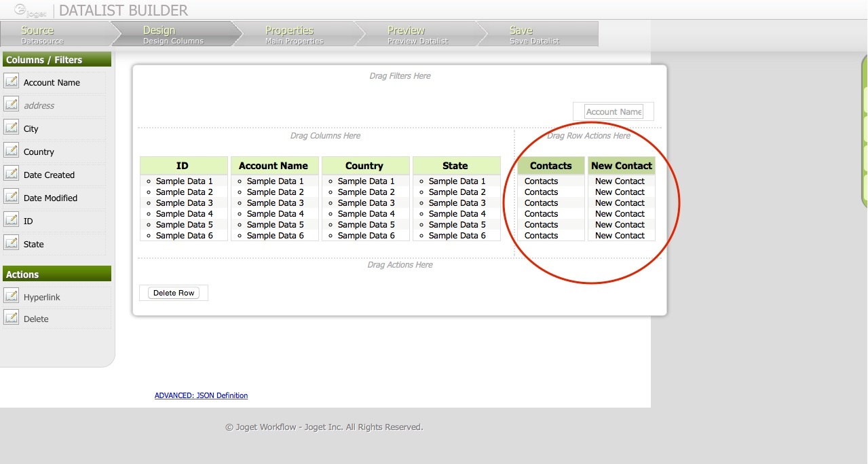Click the State palette item icon
This screenshot has width=868, height=464.
[12, 244]
